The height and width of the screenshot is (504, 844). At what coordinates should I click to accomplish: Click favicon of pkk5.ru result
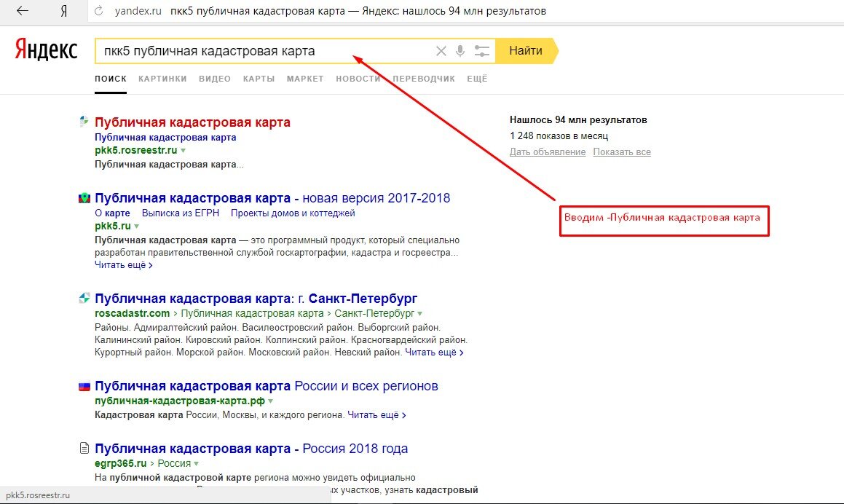pos(84,198)
